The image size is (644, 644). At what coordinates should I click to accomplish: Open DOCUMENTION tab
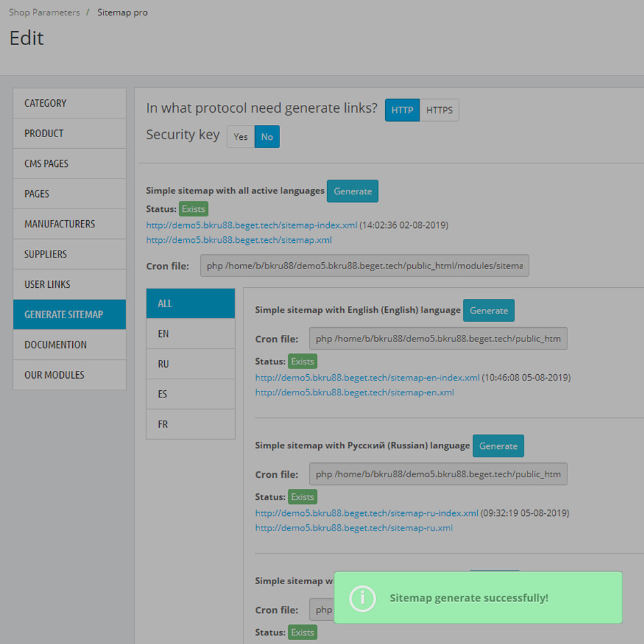(x=70, y=345)
